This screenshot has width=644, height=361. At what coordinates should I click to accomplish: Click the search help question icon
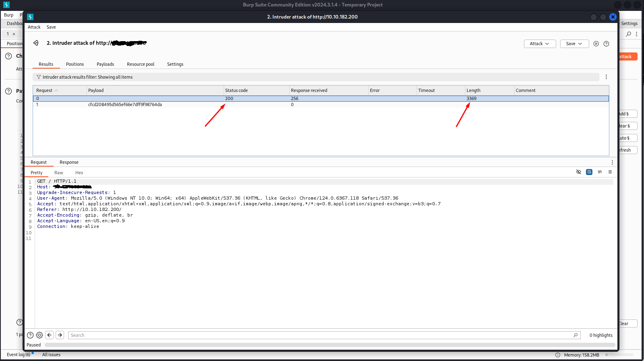pyautogui.click(x=30, y=335)
